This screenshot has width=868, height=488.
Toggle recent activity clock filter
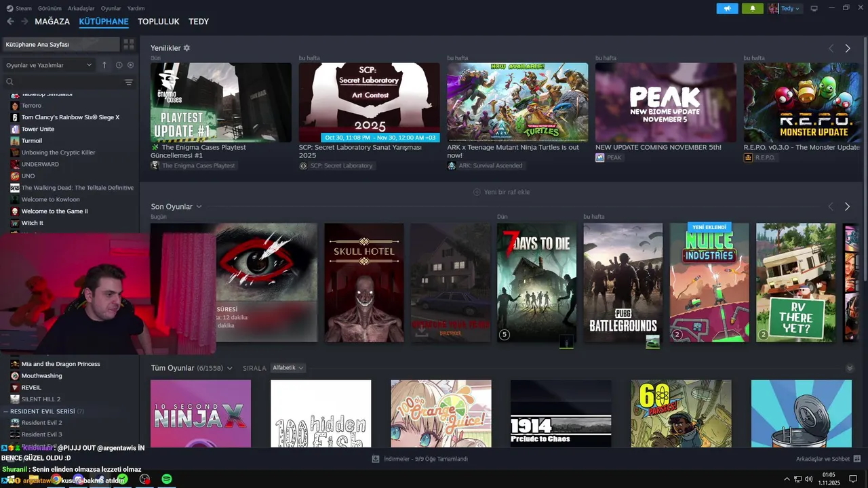coord(119,65)
